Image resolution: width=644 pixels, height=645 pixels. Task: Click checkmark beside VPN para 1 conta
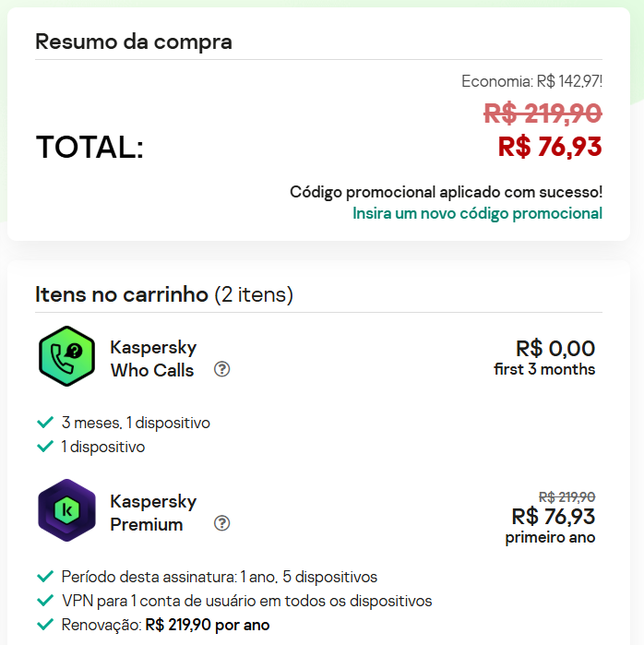(45, 601)
